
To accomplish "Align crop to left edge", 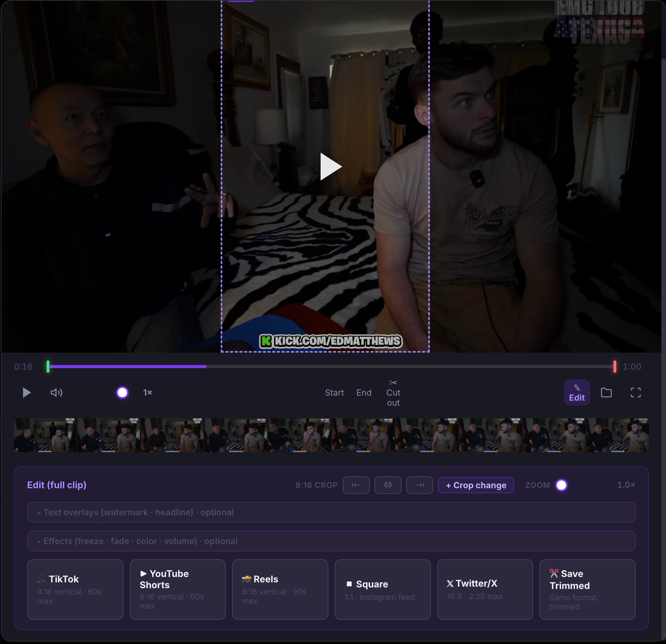I will pos(356,485).
